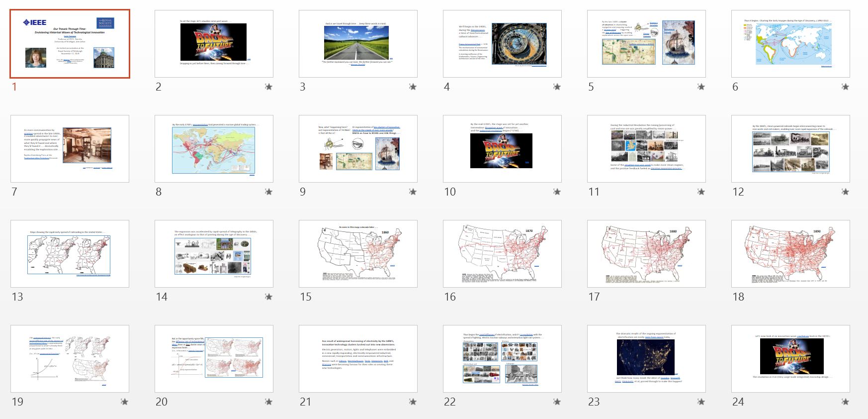
Task: Choose slide 12 steam-powered railroads photo collage
Action: pos(790,149)
